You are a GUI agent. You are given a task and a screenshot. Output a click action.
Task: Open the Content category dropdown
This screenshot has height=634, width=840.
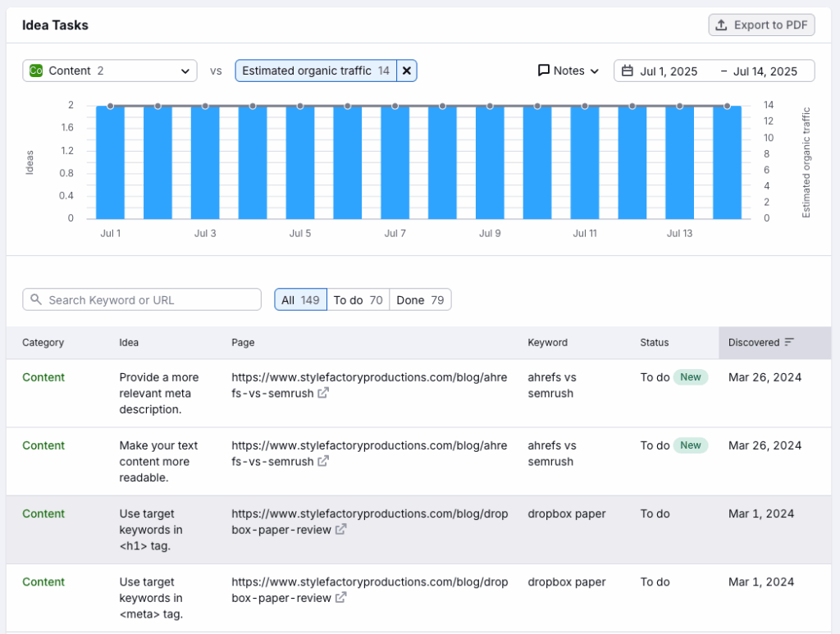tap(110, 71)
